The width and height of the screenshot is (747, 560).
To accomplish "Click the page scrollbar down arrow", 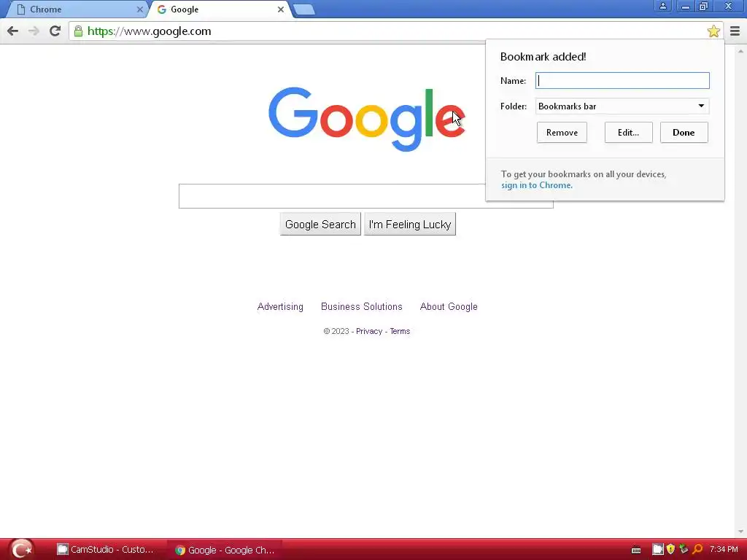I will 741,532.
